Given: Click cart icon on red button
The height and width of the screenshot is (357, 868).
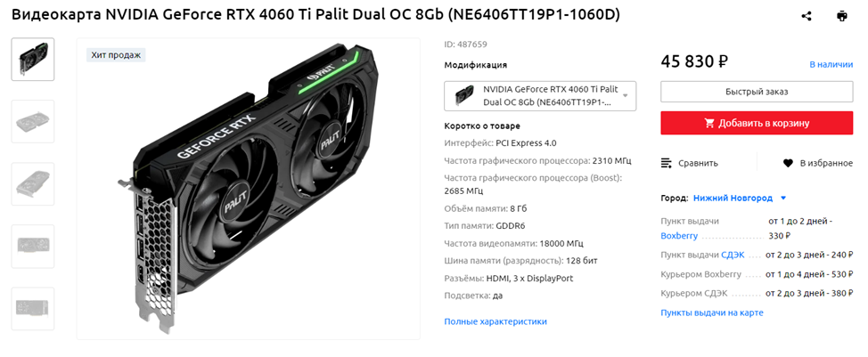Looking at the screenshot, I should click(x=709, y=123).
